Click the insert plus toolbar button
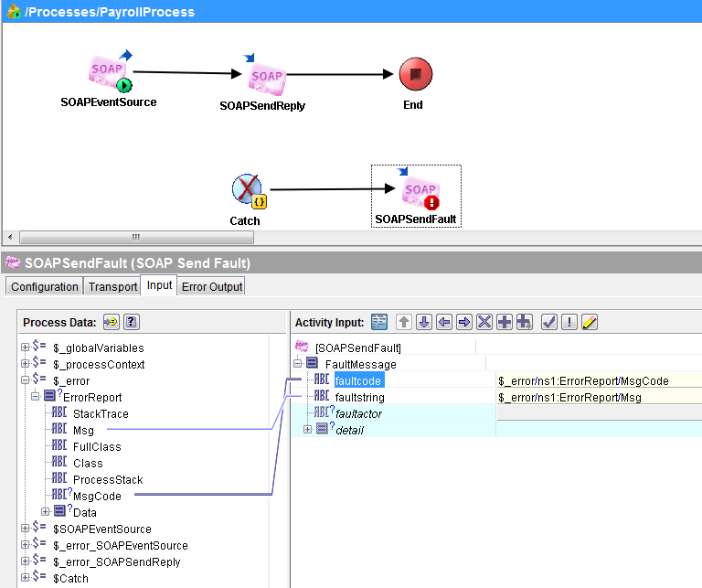This screenshot has width=702, height=588. [x=505, y=322]
